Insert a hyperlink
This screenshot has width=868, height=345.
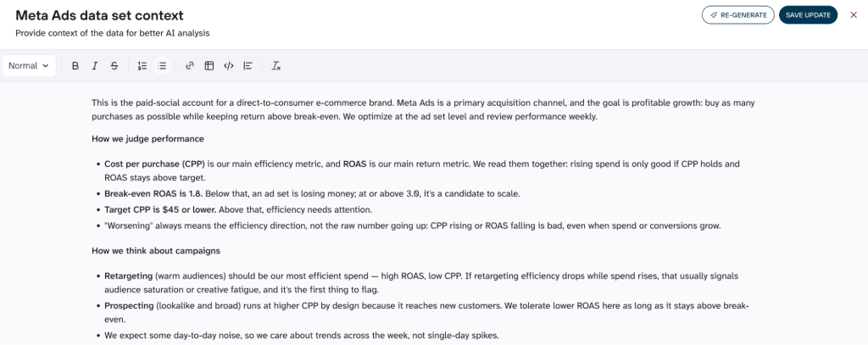click(x=190, y=66)
